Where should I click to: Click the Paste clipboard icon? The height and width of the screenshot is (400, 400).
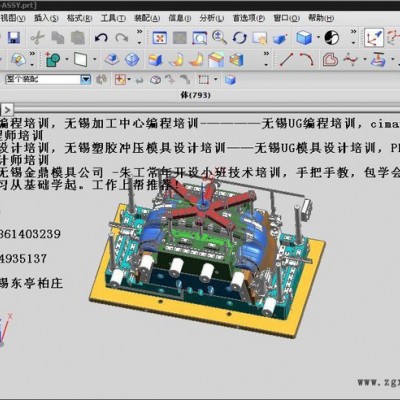click(78, 38)
